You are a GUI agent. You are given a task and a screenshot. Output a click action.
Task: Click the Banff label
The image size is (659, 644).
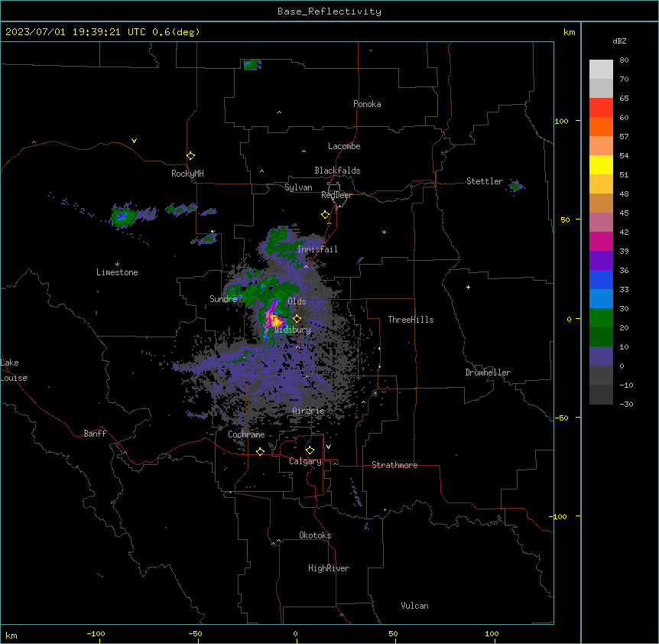coord(95,434)
